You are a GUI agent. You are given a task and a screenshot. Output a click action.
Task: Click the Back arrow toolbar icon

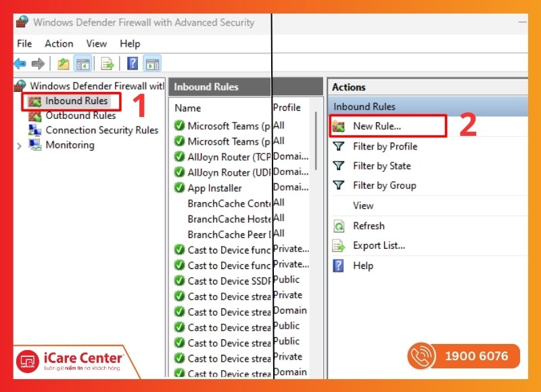(20, 64)
